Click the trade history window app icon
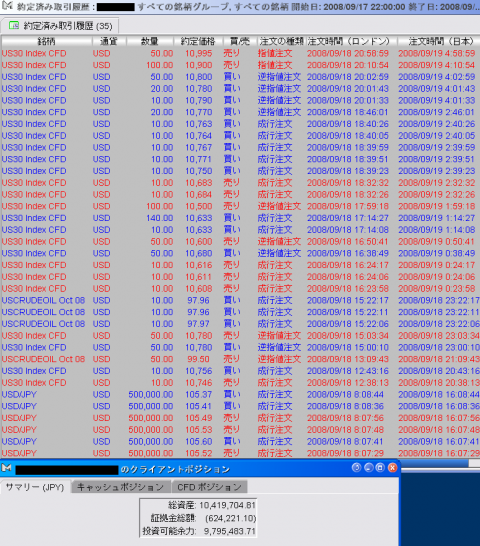 click(x=7, y=6)
